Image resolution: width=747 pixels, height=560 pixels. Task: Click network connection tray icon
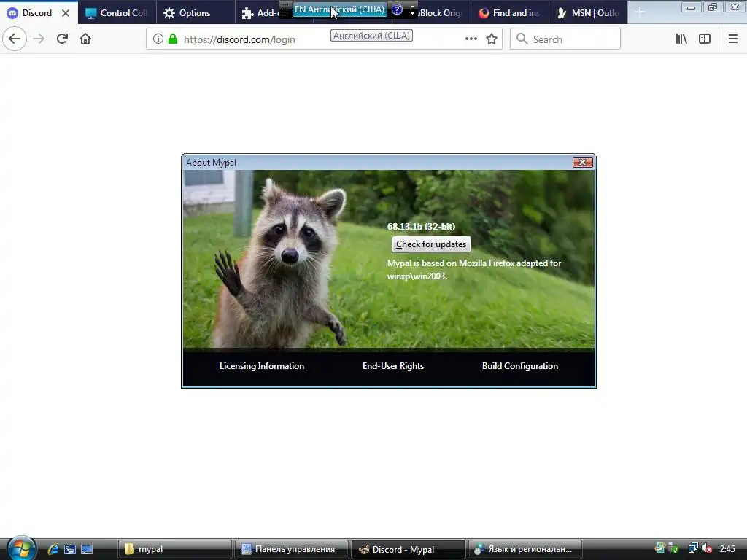(693, 548)
